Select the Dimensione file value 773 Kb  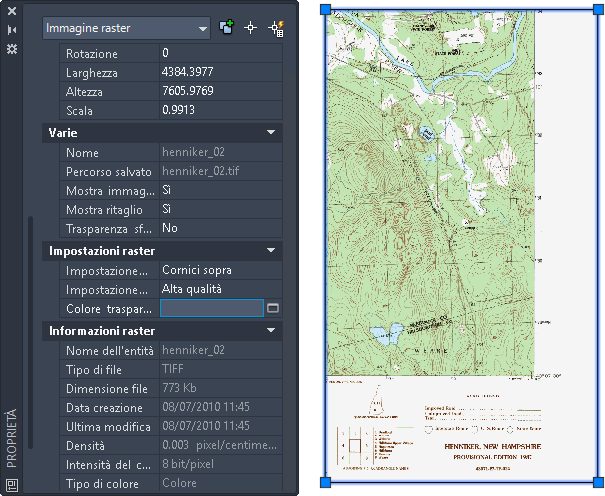point(221,388)
